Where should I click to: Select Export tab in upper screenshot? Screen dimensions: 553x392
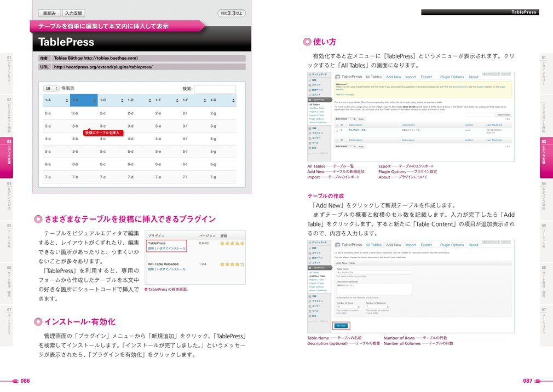pyautogui.click(x=426, y=77)
